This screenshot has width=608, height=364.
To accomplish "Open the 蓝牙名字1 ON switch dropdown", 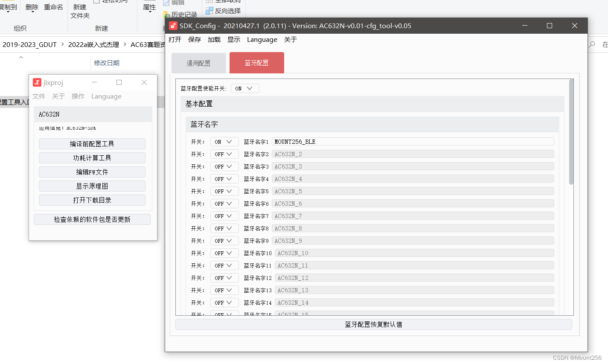I will point(224,142).
